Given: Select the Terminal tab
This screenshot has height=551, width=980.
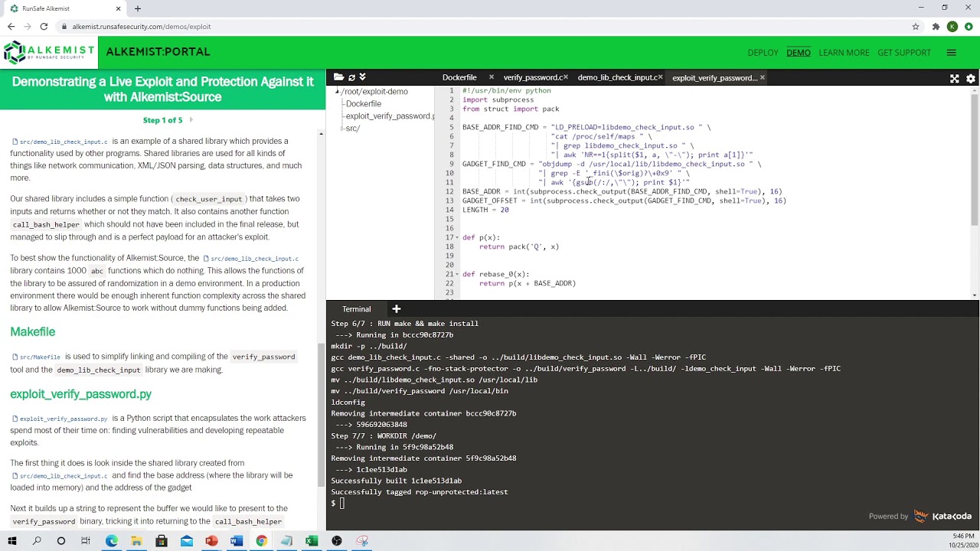Looking at the screenshot, I should (356, 309).
